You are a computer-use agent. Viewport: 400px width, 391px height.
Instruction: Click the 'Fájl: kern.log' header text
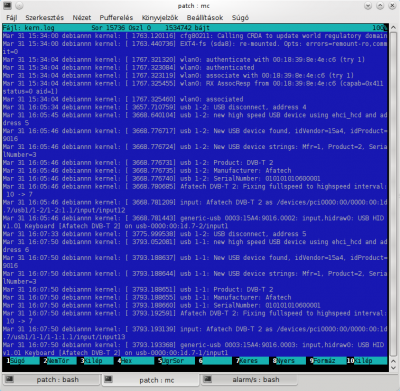(28, 28)
